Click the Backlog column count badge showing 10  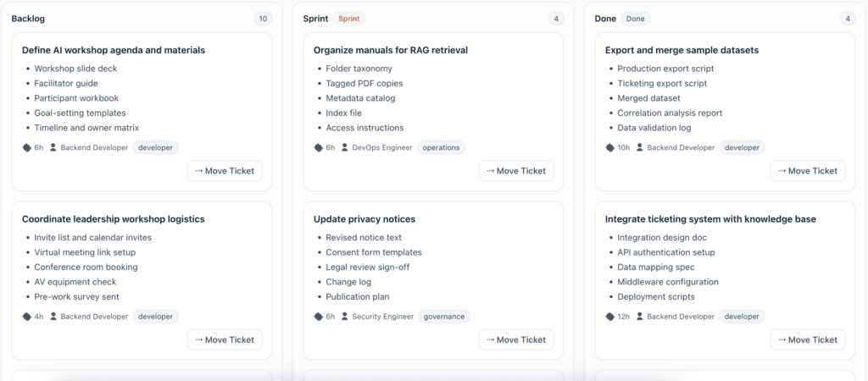[263, 18]
